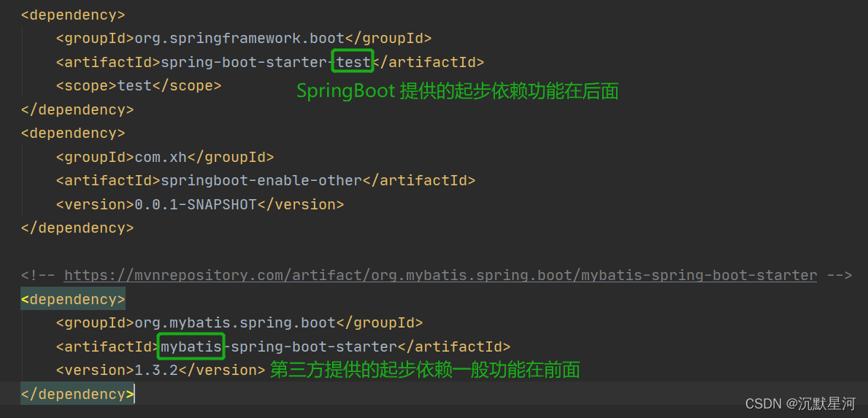Click the com.xh groupId line

tap(165, 157)
